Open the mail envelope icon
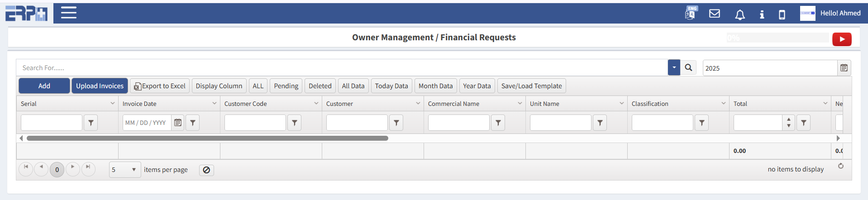The image size is (868, 200). pos(715,14)
